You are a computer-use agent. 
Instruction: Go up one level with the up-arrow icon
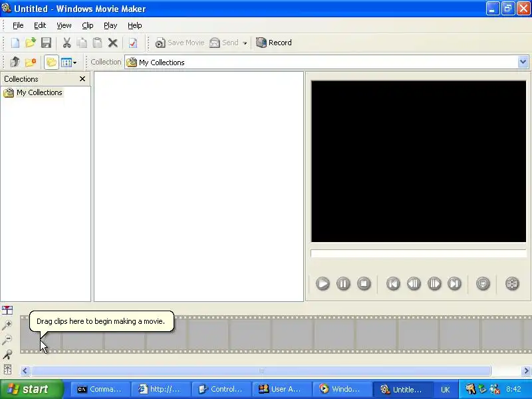15,62
